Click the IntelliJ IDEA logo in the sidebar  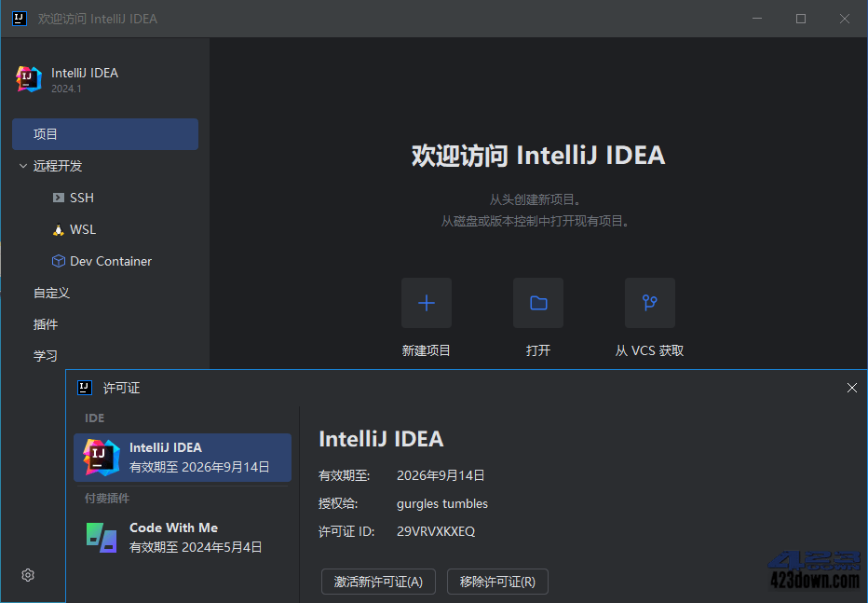[28, 78]
